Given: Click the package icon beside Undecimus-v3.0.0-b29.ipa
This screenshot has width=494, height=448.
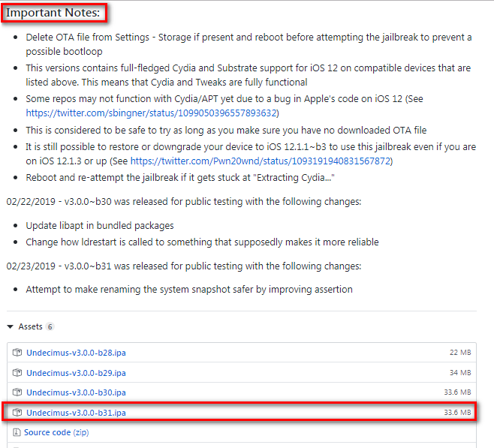Looking at the screenshot, I should click(17, 372).
